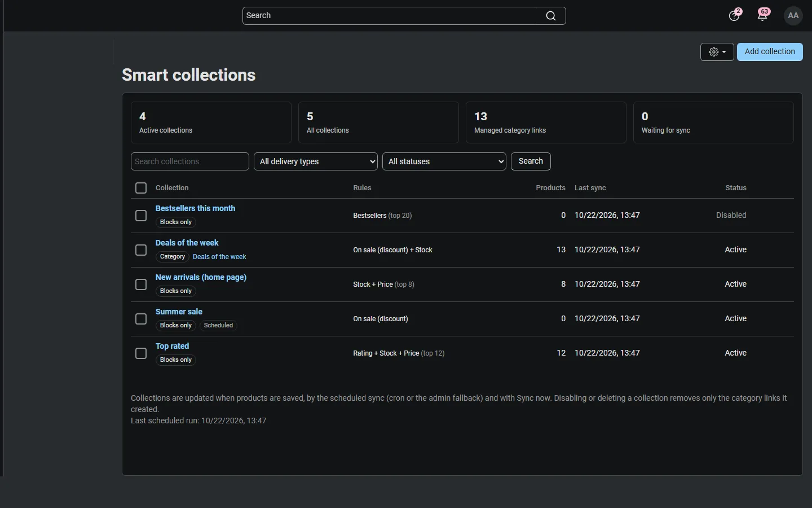Screen dimensions: 812x508
Task: Expand the All statuses dropdown
Action: (444, 161)
